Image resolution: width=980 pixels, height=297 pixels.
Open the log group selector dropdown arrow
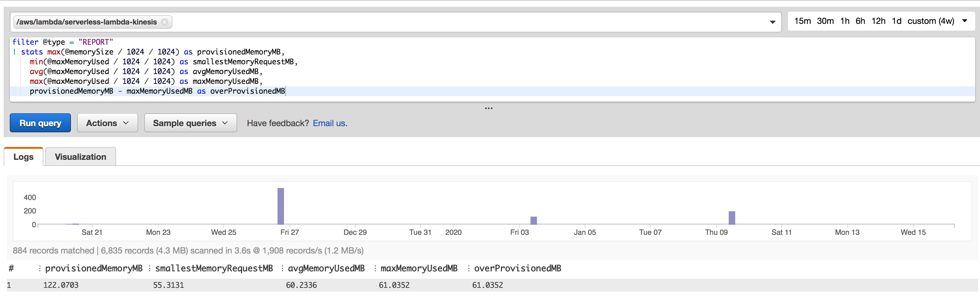(x=772, y=22)
